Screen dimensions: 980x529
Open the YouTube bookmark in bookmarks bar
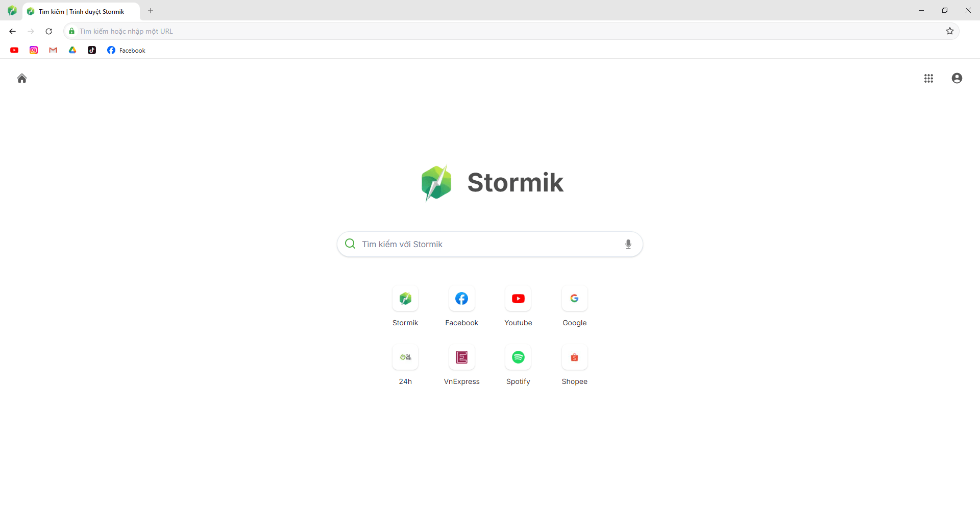14,50
